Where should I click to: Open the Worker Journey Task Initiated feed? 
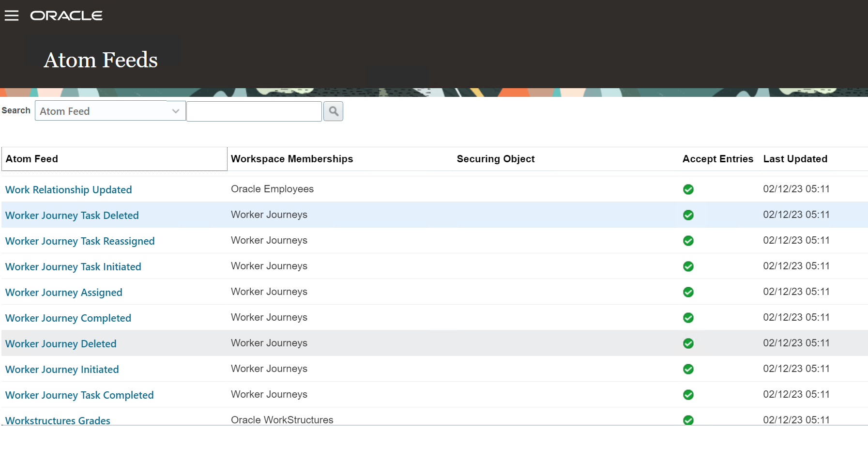tap(73, 266)
